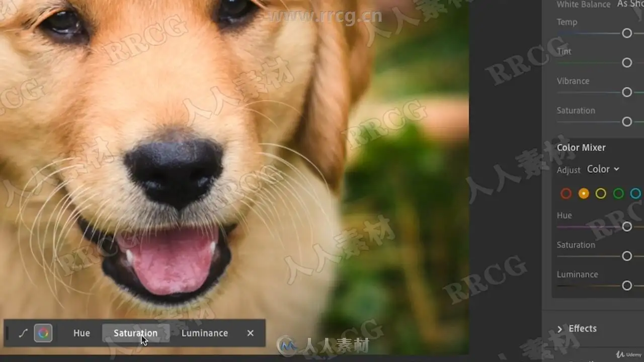Click the Adjust label in Color Mixer
This screenshot has height=362, width=644.
569,170
